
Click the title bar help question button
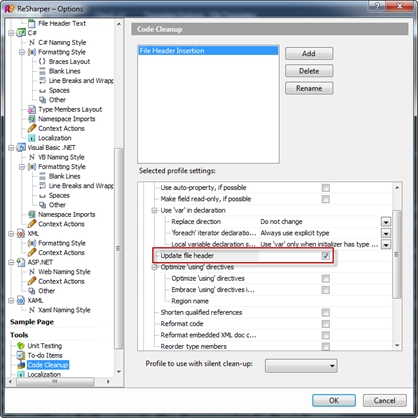(378, 6)
